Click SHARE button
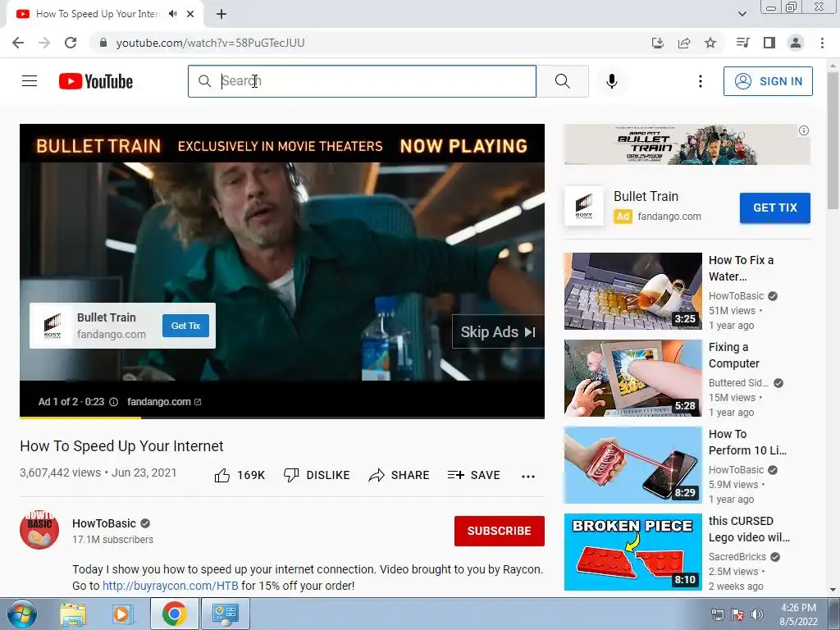 (x=399, y=475)
